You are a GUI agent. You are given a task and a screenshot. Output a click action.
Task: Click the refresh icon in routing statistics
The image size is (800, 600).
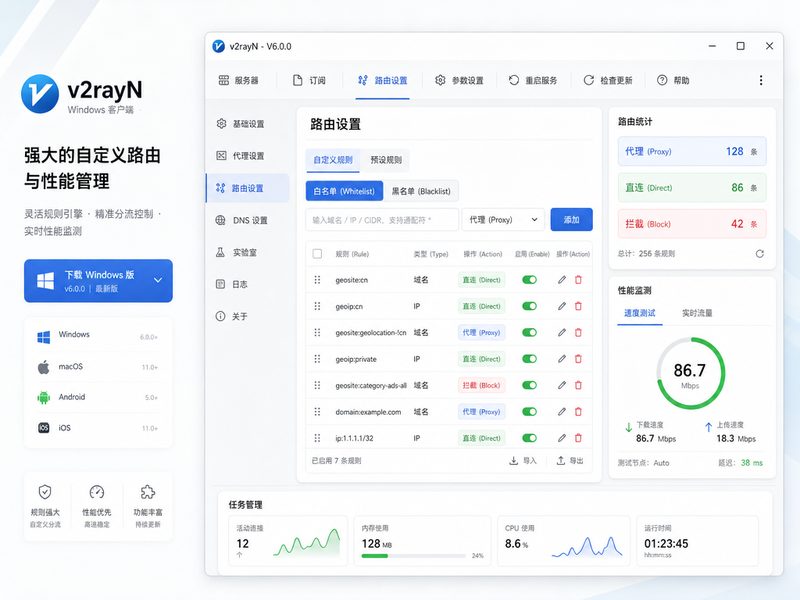760,254
